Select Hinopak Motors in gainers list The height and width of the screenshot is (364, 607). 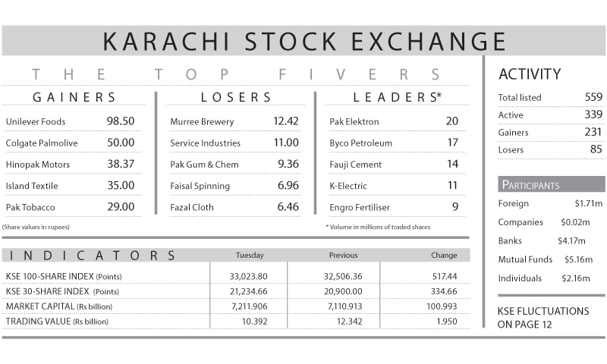click(x=38, y=164)
